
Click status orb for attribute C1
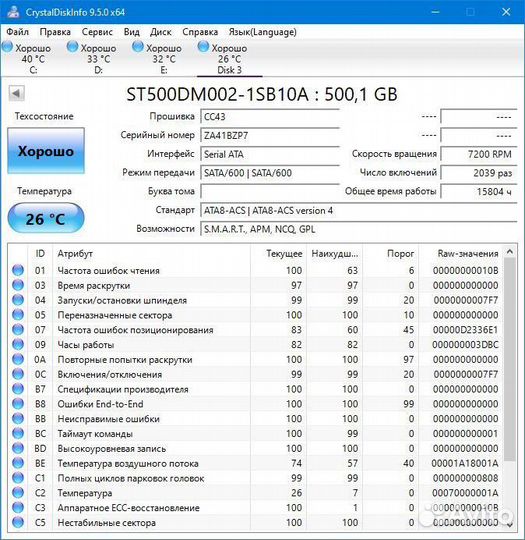click(x=18, y=478)
